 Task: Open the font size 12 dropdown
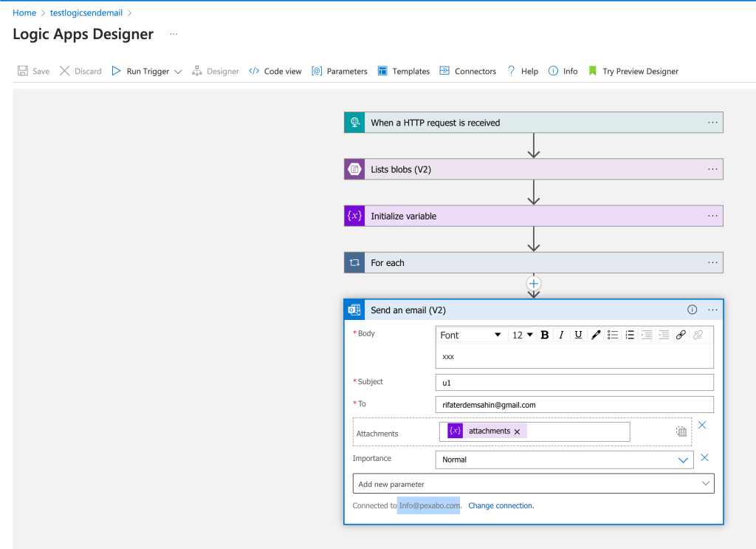pyautogui.click(x=522, y=335)
